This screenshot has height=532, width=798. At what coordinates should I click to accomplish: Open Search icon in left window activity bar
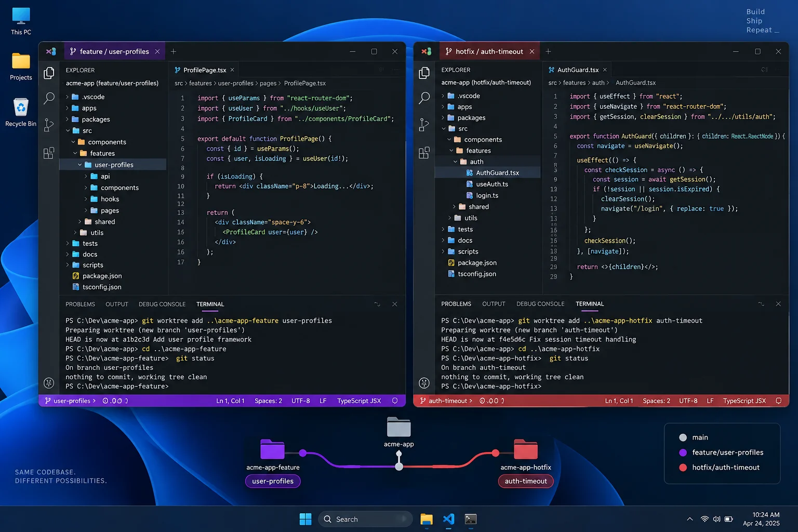(49, 98)
